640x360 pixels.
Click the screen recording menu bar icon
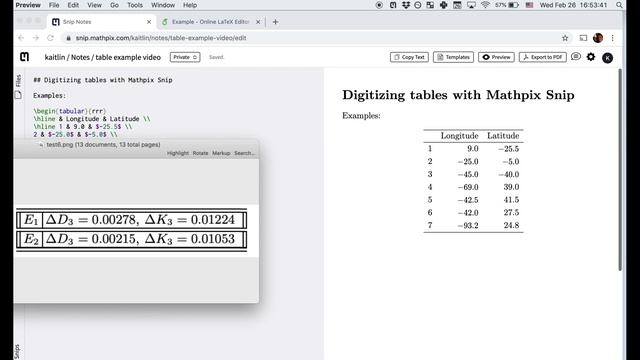tap(379, 5)
